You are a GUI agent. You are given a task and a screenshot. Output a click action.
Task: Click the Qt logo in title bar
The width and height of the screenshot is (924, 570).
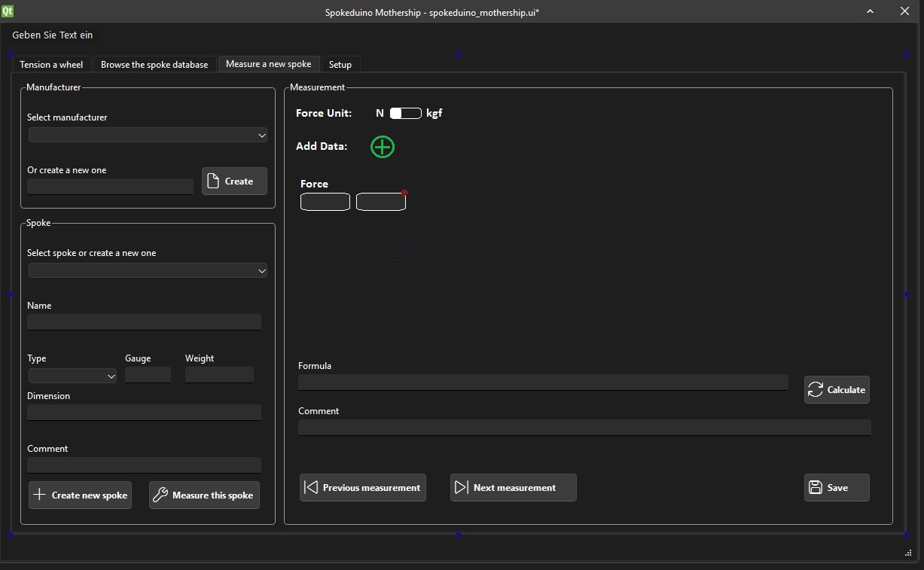[8, 11]
